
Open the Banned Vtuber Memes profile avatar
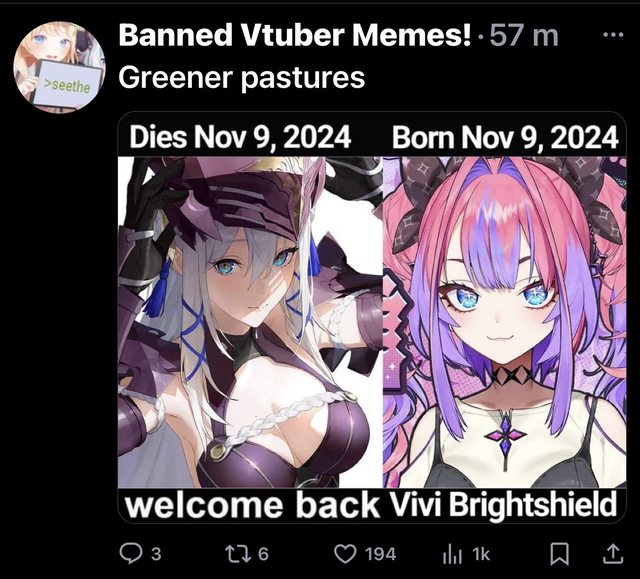pyautogui.click(x=59, y=67)
